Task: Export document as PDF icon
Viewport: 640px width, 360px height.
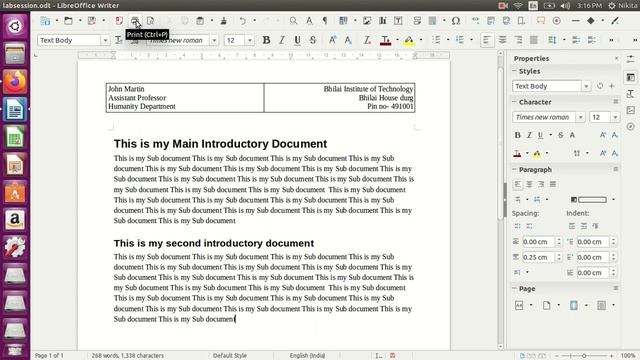Action: pos(119,20)
